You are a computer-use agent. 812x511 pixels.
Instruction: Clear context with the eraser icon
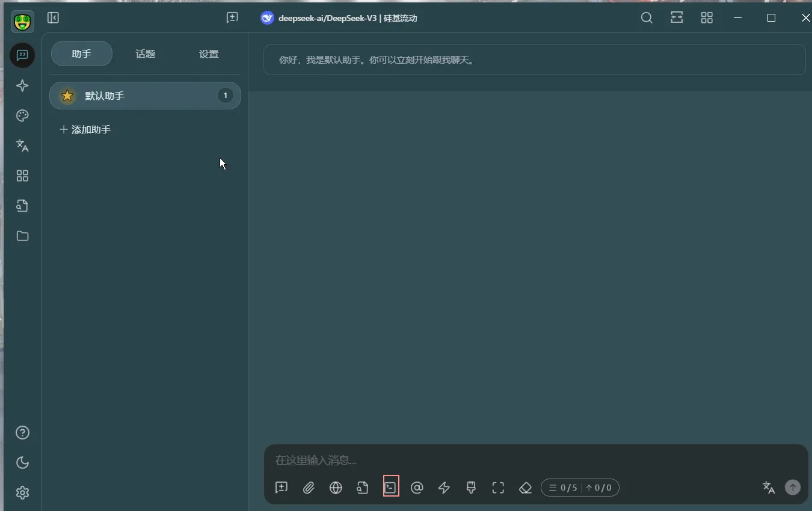pyautogui.click(x=525, y=488)
